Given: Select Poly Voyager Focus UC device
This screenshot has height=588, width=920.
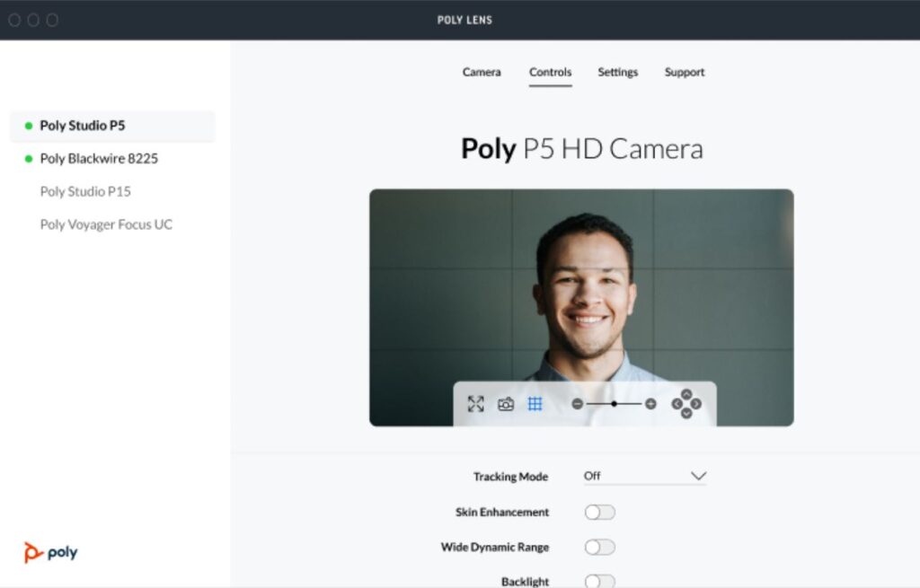Looking at the screenshot, I should 106,224.
